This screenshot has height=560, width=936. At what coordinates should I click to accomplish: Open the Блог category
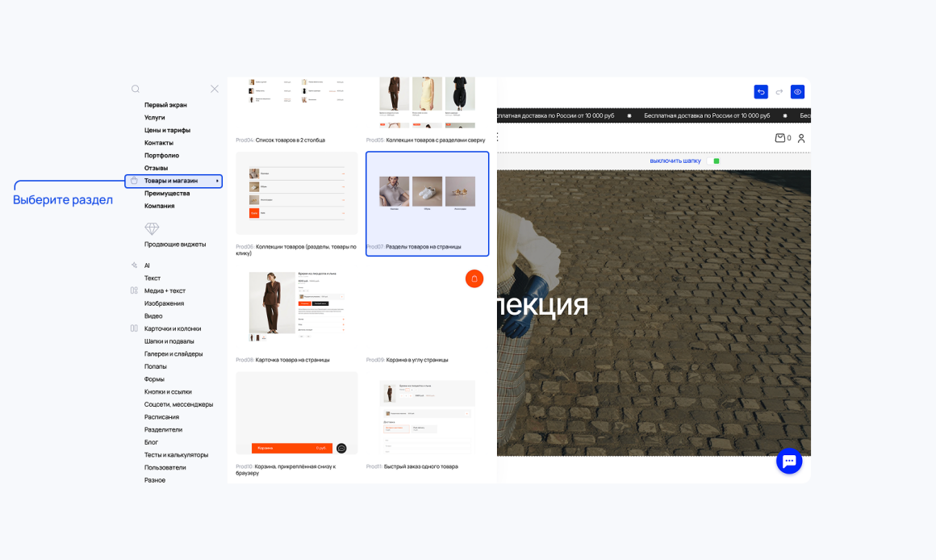point(151,442)
